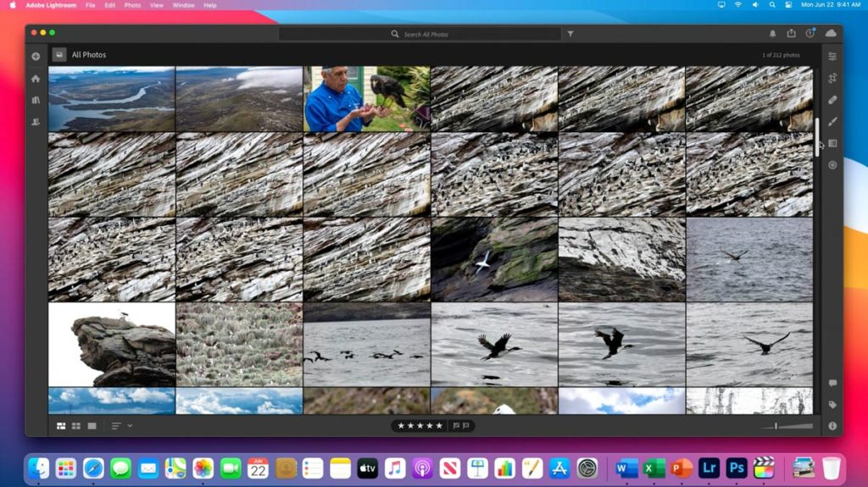
Task: Open the Help menu
Action: (x=210, y=5)
